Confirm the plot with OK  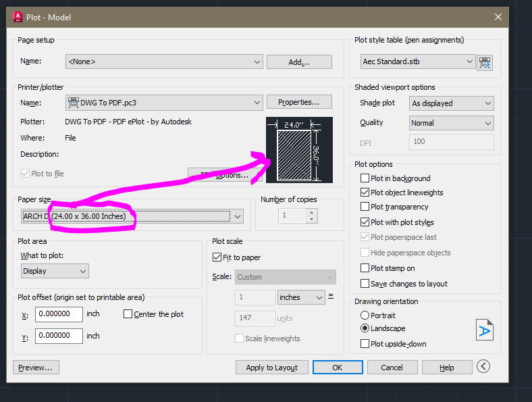(338, 368)
